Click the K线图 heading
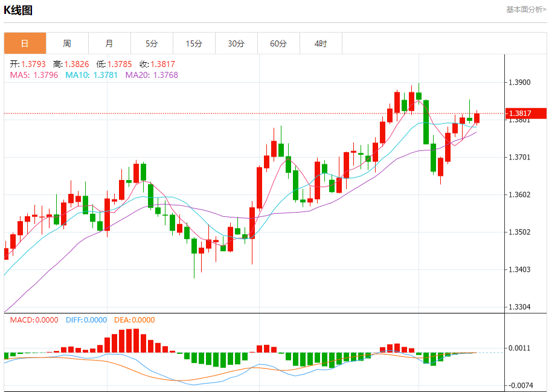The height and width of the screenshot is (392, 552). [18, 10]
